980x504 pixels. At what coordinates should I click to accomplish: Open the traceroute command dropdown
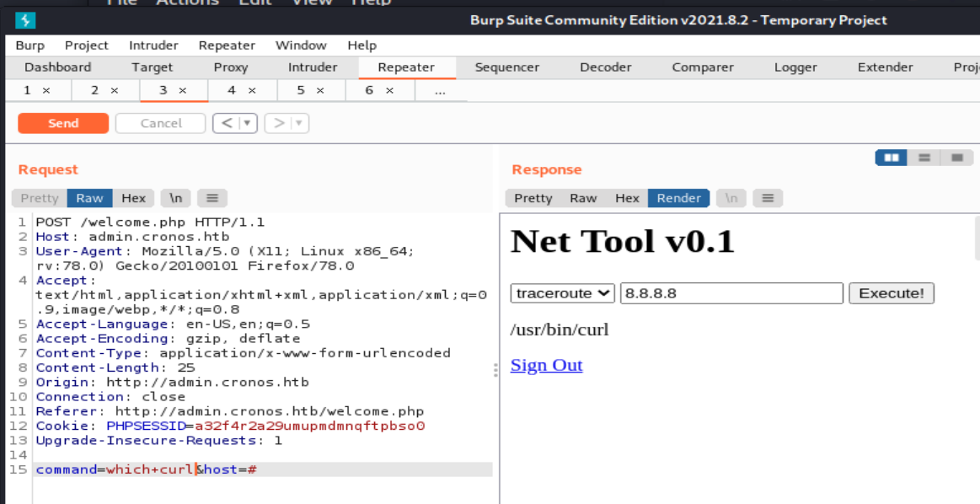coord(563,293)
